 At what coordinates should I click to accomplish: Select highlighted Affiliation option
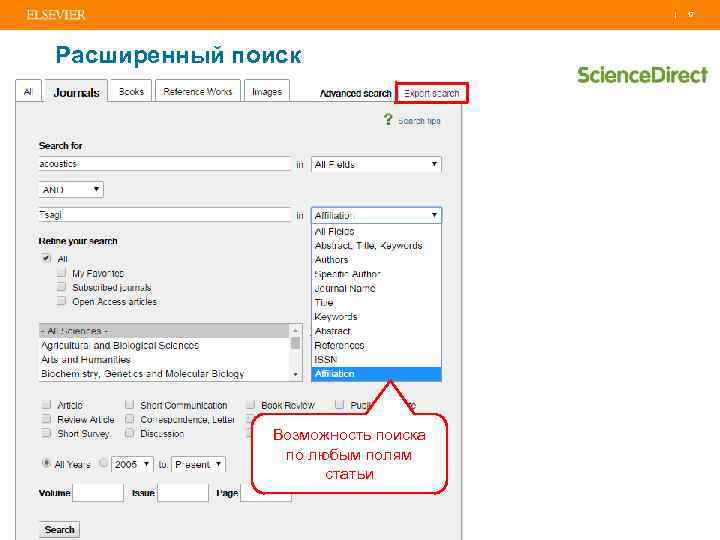(376, 374)
